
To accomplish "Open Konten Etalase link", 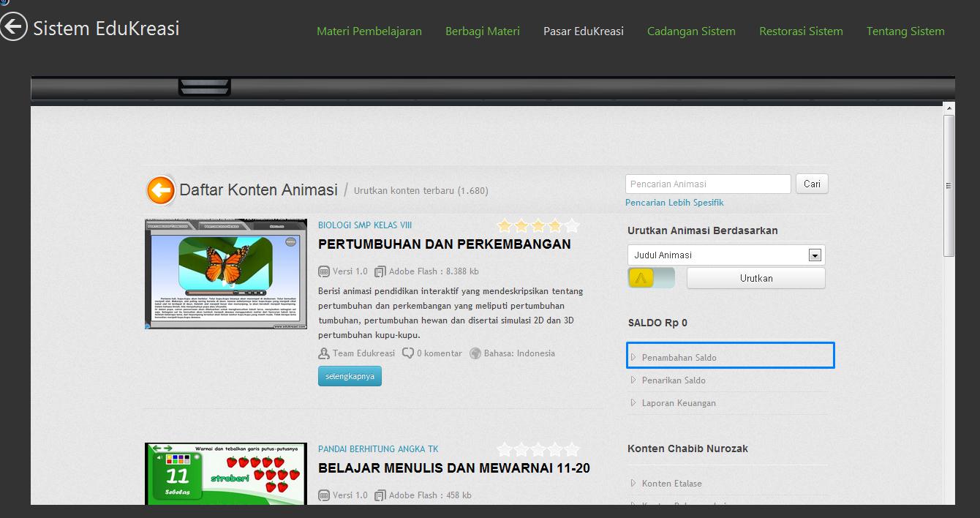I will (671, 484).
